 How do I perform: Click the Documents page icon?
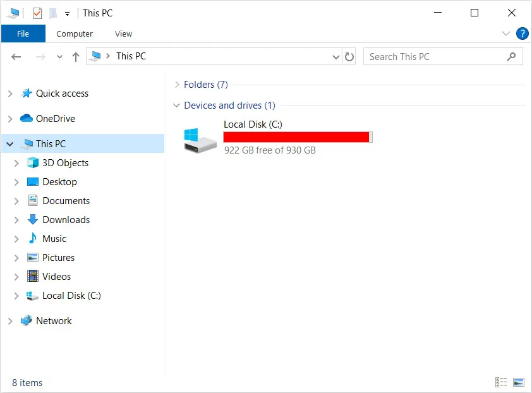33,200
